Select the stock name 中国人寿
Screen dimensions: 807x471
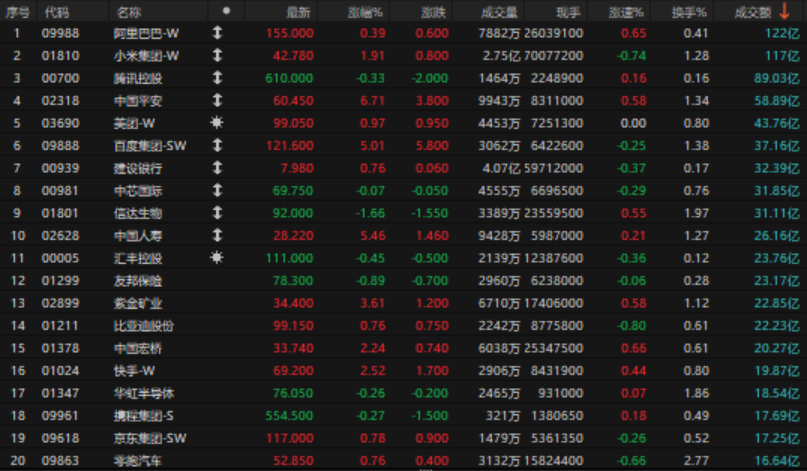[138, 236]
